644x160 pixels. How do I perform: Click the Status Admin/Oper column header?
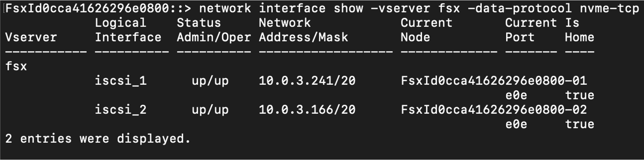click(214, 30)
